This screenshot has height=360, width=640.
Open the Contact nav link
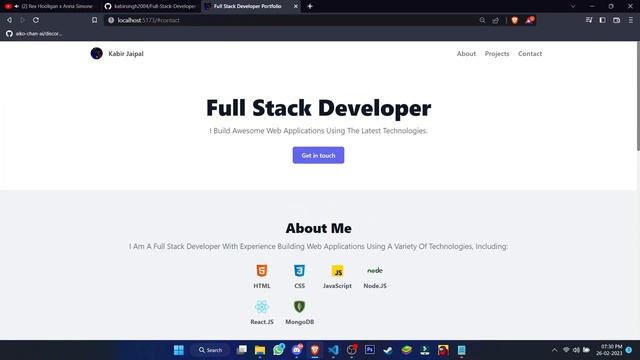click(x=530, y=53)
